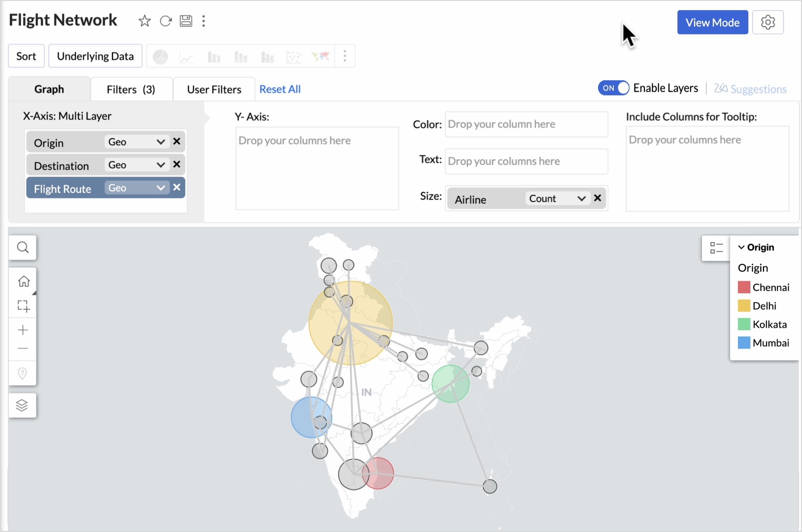Select the Destination column pill in X-Axis
802x532 pixels.
(x=65, y=165)
